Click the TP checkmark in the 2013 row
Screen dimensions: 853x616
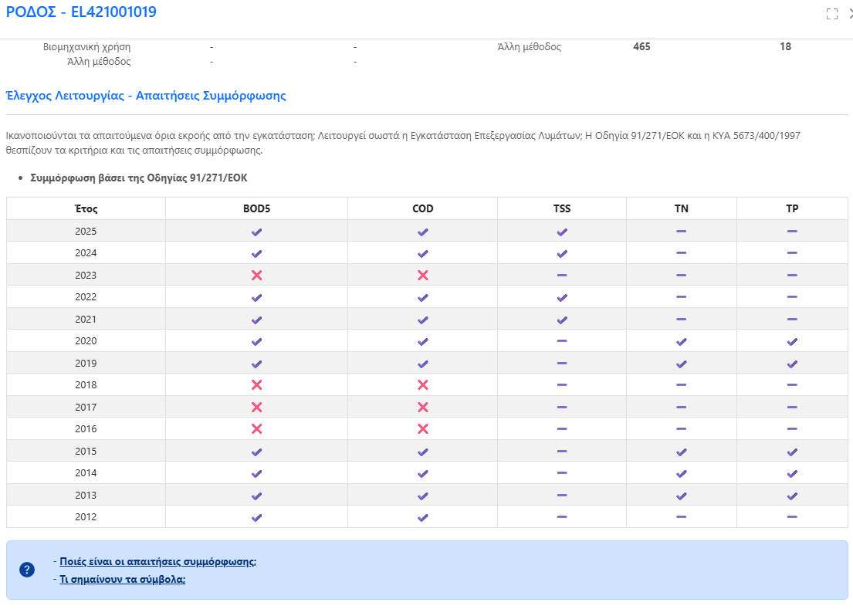(x=792, y=496)
